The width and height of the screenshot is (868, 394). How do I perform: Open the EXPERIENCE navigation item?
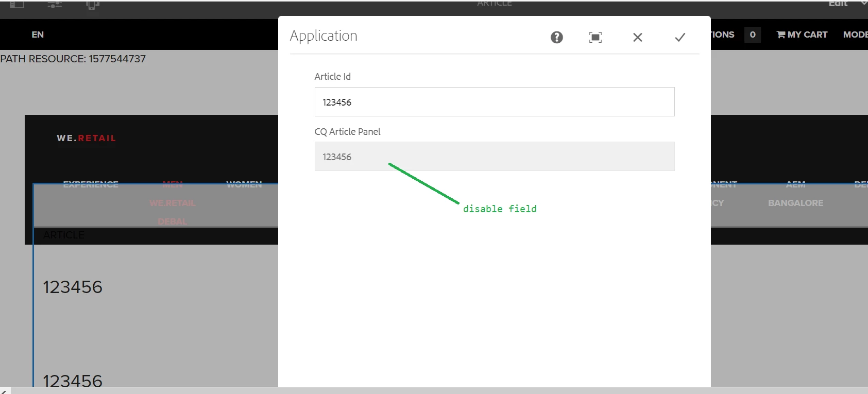(91, 184)
